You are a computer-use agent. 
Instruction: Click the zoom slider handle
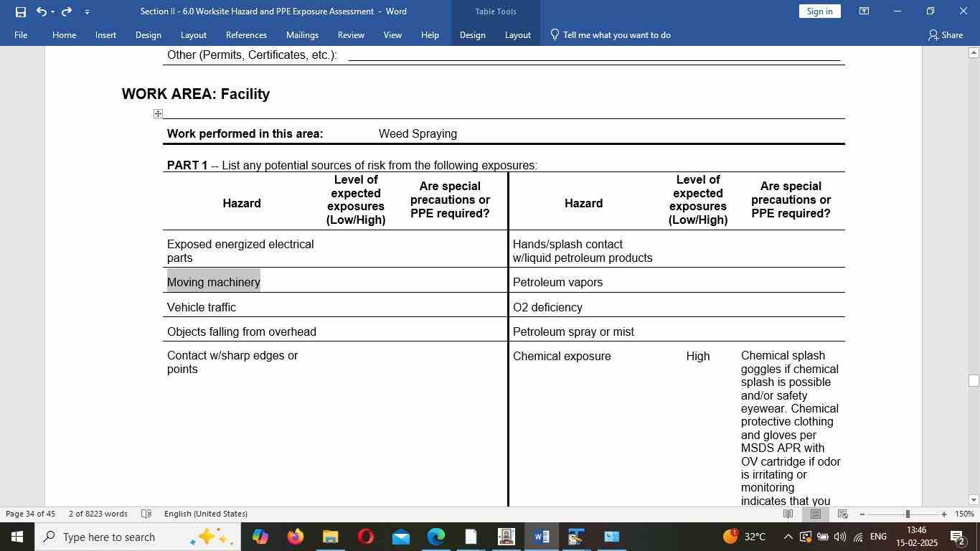[x=908, y=514]
